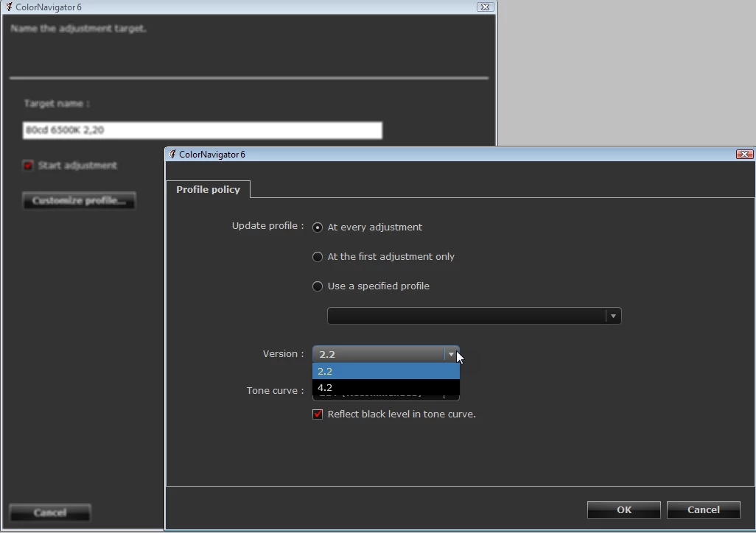
Task: Toggle 'Reflect black level in tone curve' checkbox
Action: point(318,414)
